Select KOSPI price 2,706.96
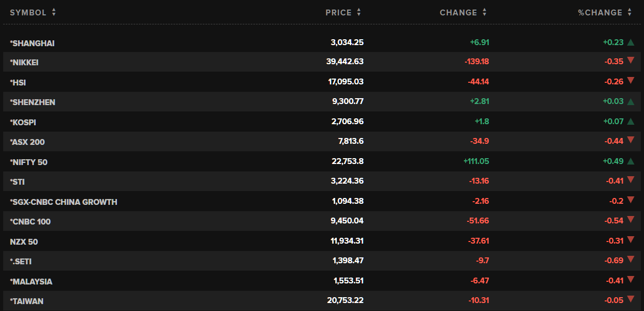Viewport: 644px width, 311px height. tap(348, 122)
